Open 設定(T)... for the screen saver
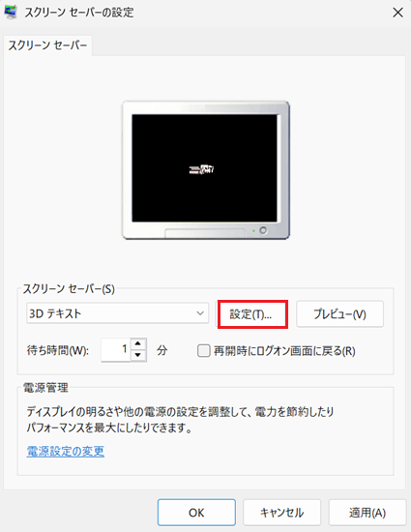This screenshot has height=532, width=411. pyautogui.click(x=252, y=314)
